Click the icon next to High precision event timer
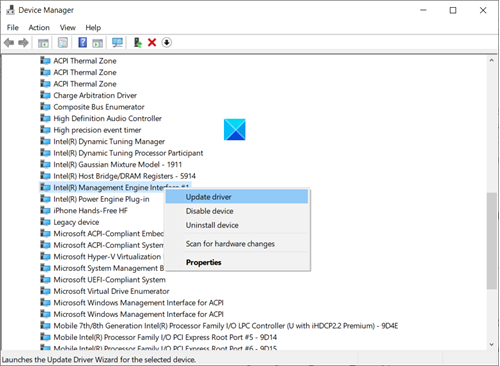This screenshot has height=366, width=500. (x=45, y=130)
